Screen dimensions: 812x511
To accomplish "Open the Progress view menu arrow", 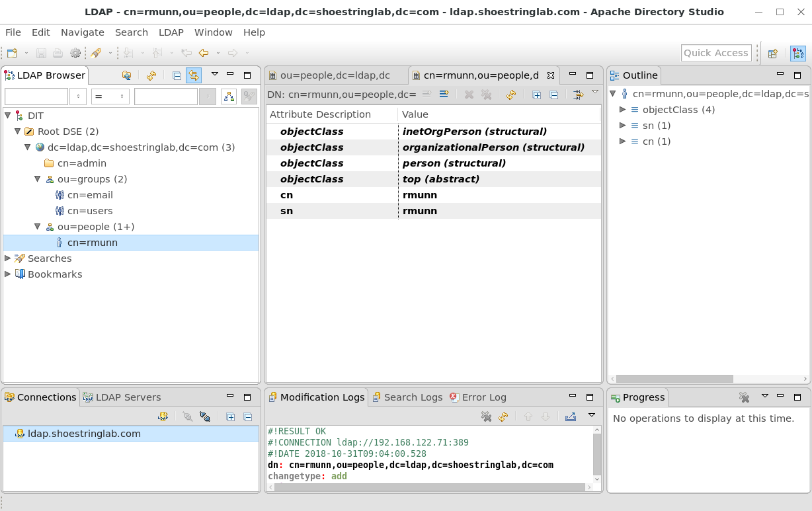I will click(765, 396).
